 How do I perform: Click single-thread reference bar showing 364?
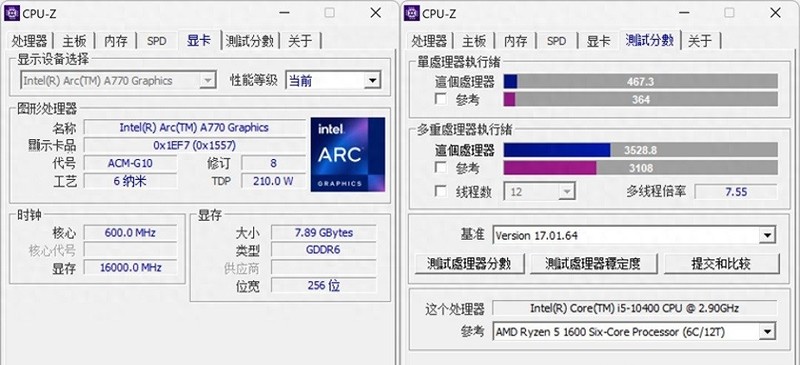coord(641,99)
